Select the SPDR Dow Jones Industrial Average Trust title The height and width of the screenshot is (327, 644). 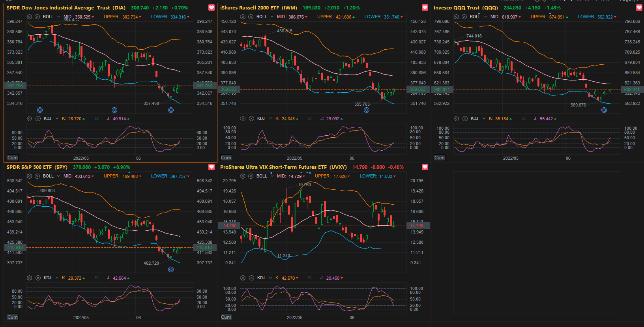pos(66,8)
